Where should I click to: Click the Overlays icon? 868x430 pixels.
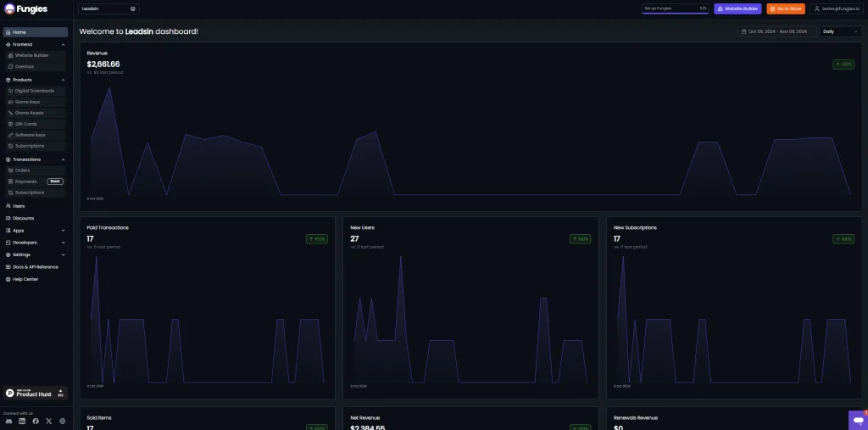click(10, 66)
